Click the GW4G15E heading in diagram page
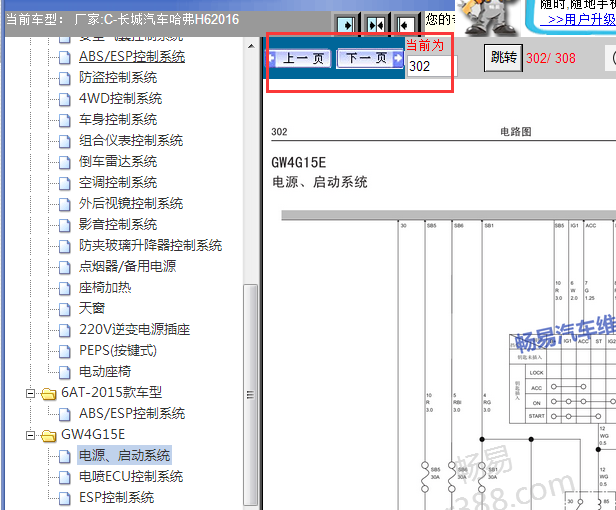Image resolution: width=616 pixels, height=510 pixels. pyautogui.click(x=299, y=163)
